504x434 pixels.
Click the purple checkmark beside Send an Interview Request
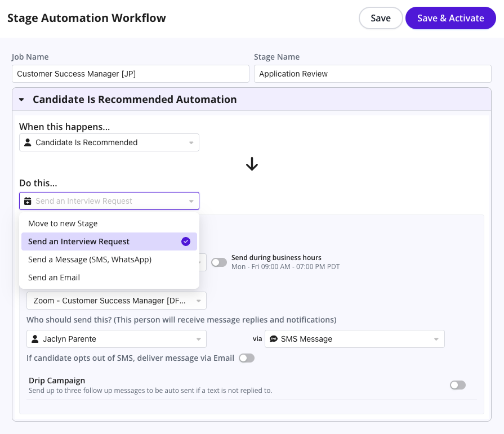pyautogui.click(x=186, y=241)
